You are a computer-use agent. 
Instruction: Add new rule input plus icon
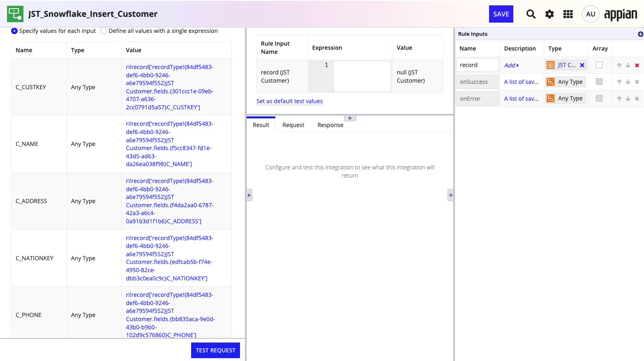(640, 34)
